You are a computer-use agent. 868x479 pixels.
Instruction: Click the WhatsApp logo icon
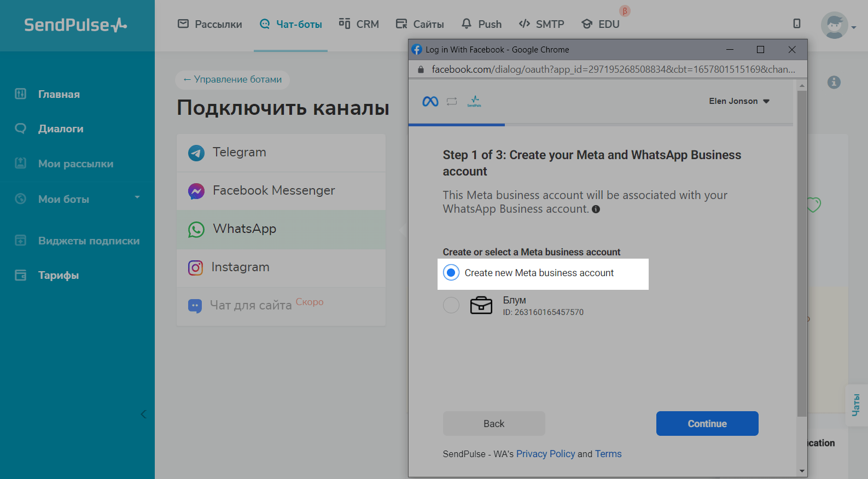pos(196,229)
